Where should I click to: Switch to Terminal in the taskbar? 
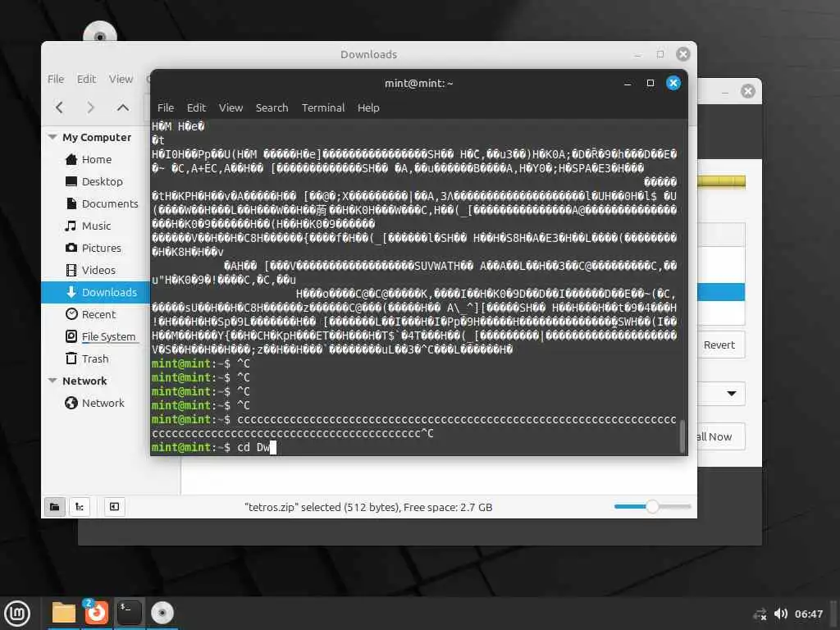click(129, 613)
